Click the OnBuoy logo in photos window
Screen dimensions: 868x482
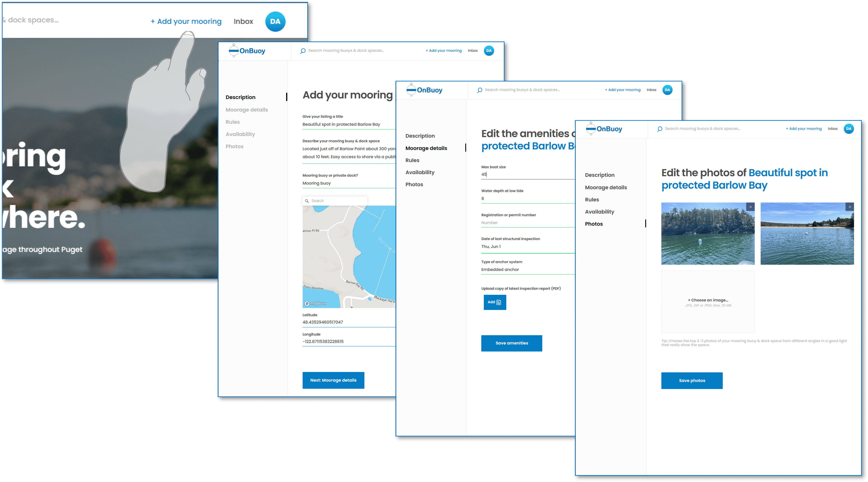604,129
